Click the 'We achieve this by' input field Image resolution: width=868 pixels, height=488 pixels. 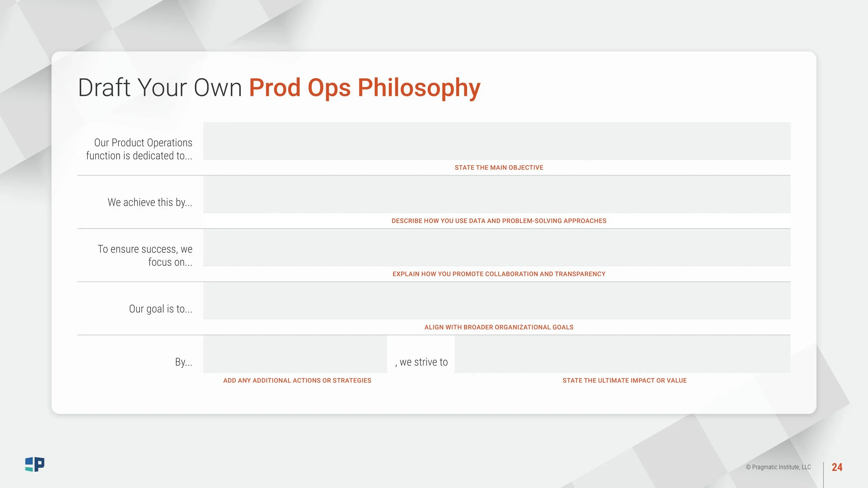point(497,194)
